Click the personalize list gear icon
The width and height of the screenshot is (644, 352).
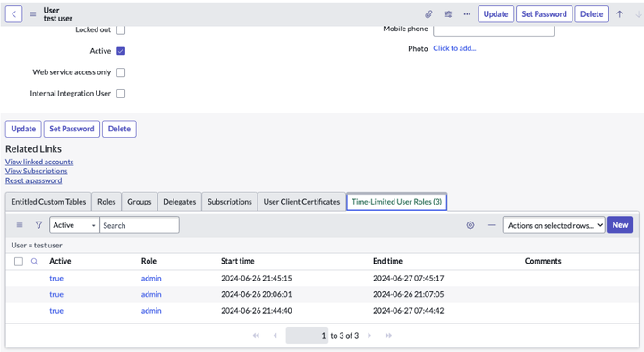[x=470, y=225]
